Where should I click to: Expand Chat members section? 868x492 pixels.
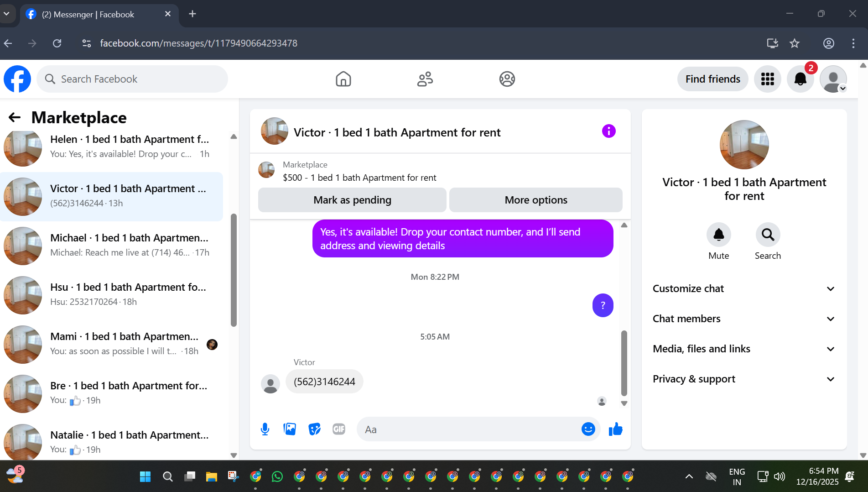click(744, 319)
